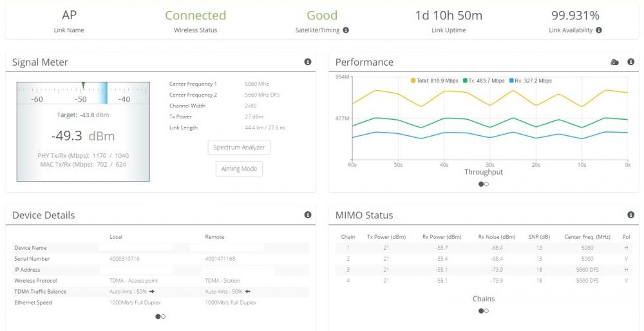Toggle the green Tx legend swatch
Image resolution: width=644 pixels, height=331 pixels.
(x=465, y=81)
